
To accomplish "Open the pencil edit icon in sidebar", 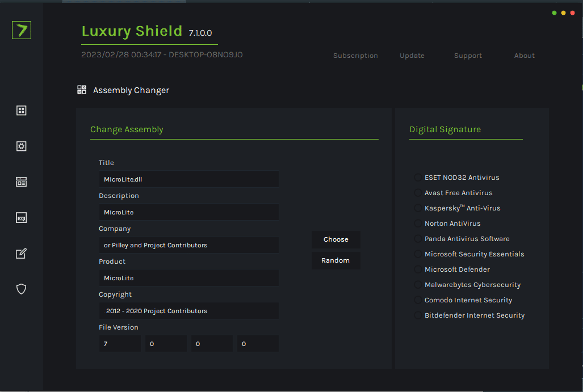I will 22,254.
